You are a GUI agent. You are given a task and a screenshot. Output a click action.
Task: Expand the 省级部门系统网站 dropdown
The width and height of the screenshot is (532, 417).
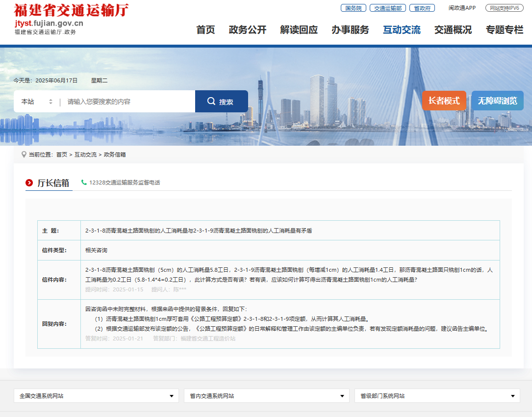click(437, 395)
